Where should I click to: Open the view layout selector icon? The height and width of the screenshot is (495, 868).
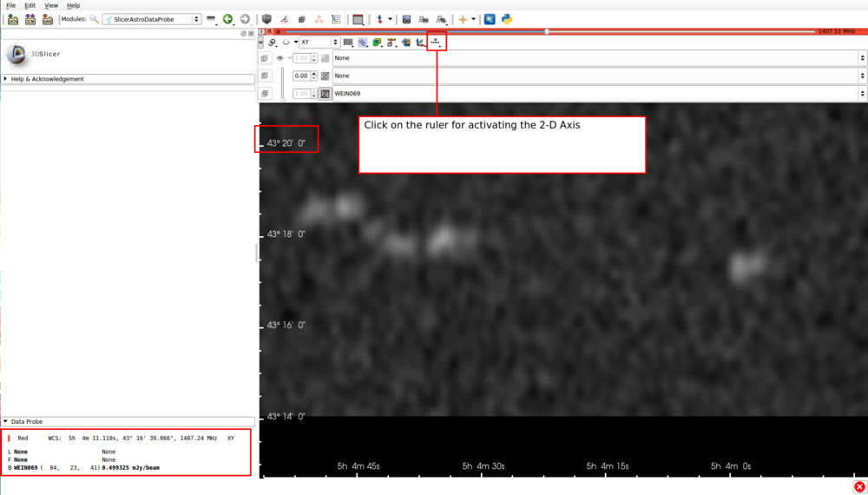pyautogui.click(x=358, y=19)
